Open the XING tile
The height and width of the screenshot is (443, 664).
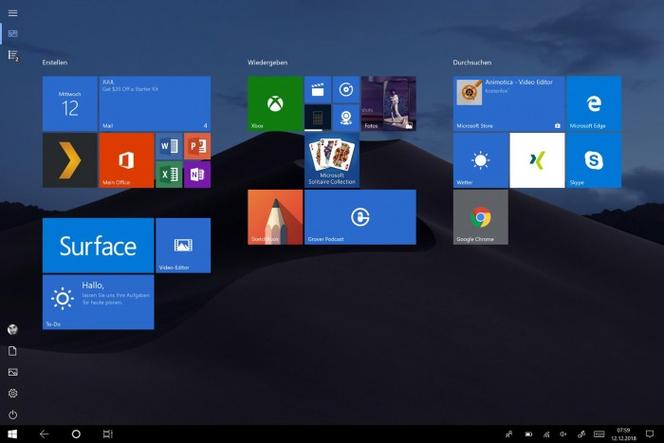click(537, 160)
